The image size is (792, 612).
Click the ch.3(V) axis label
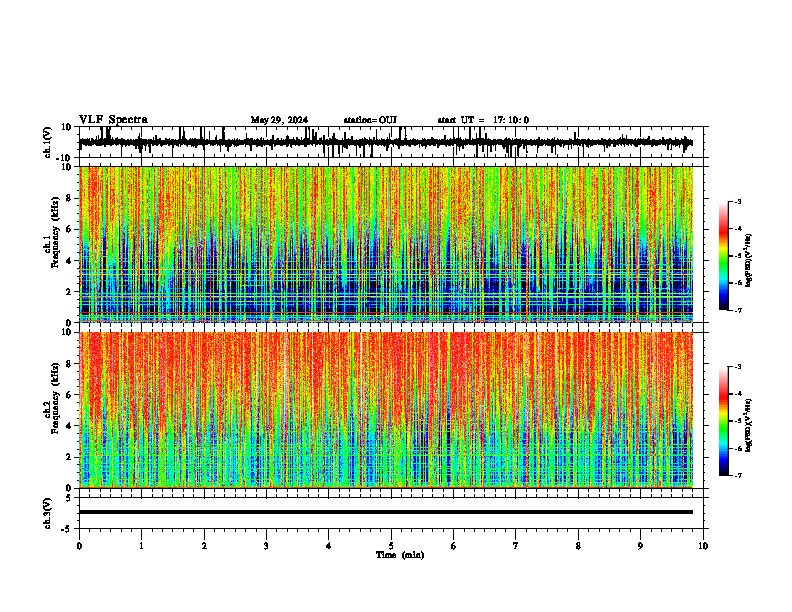tap(48, 513)
